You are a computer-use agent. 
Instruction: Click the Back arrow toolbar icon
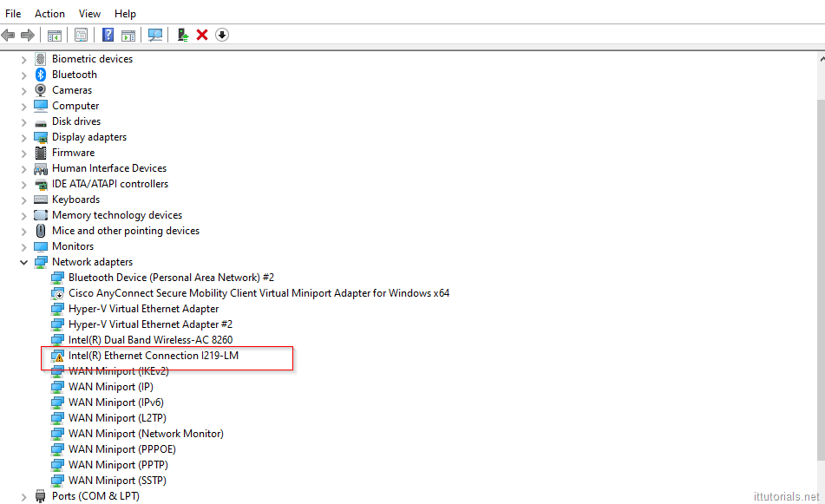click(x=8, y=36)
